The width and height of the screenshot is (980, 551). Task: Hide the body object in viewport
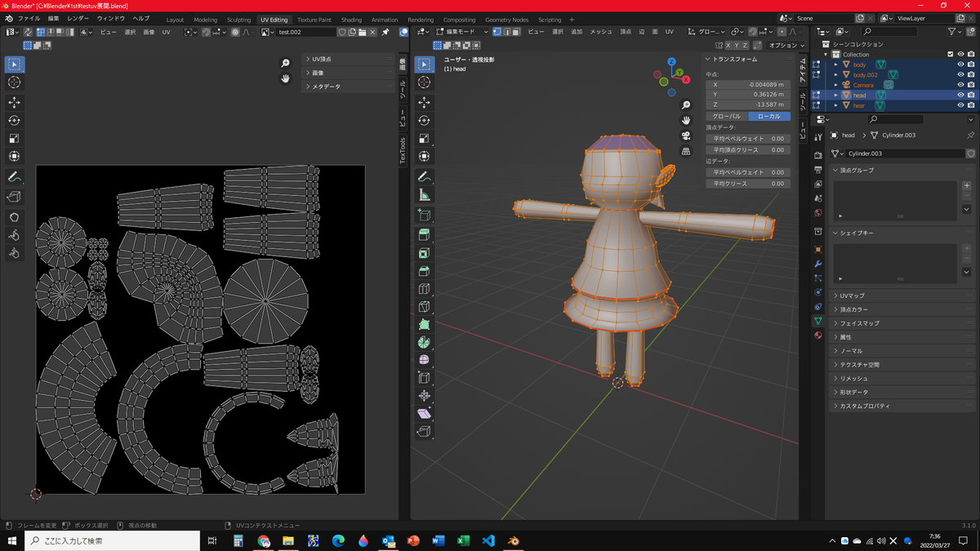tap(960, 64)
